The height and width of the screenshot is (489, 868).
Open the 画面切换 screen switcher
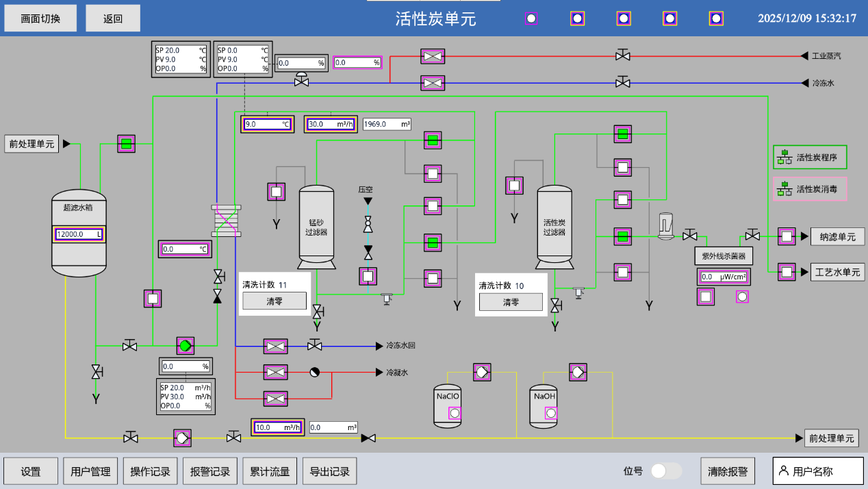(40, 18)
